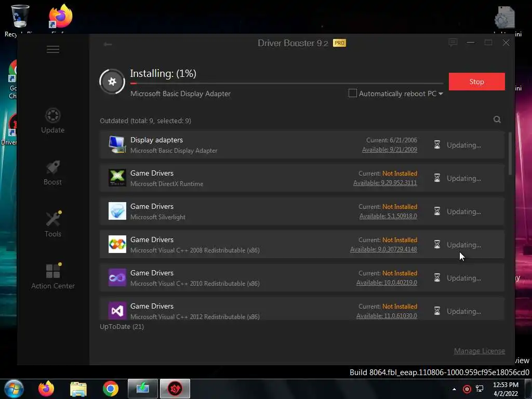Click hourglass icon on Display adapters row
The height and width of the screenshot is (399, 532).
pos(437,145)
